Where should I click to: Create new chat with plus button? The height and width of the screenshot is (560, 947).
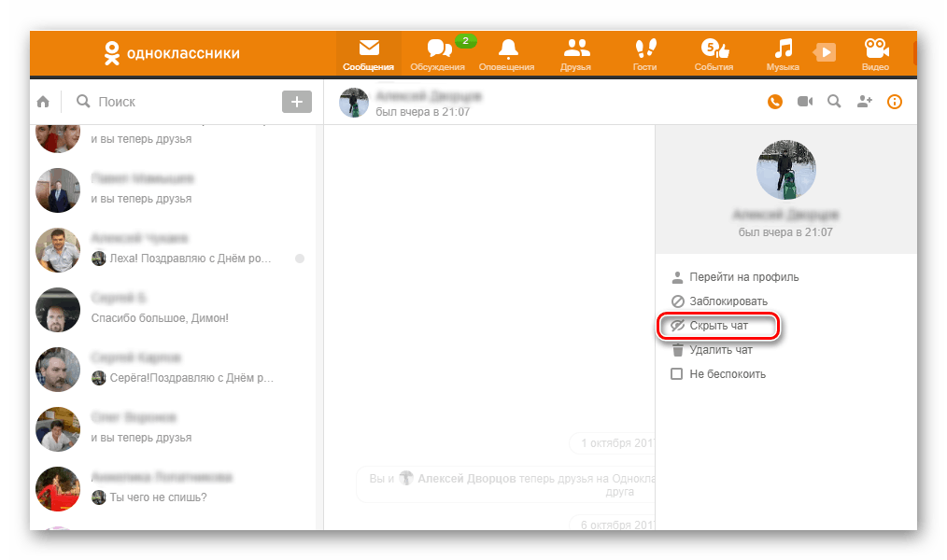pyautogui.click(x=297, y=102)
